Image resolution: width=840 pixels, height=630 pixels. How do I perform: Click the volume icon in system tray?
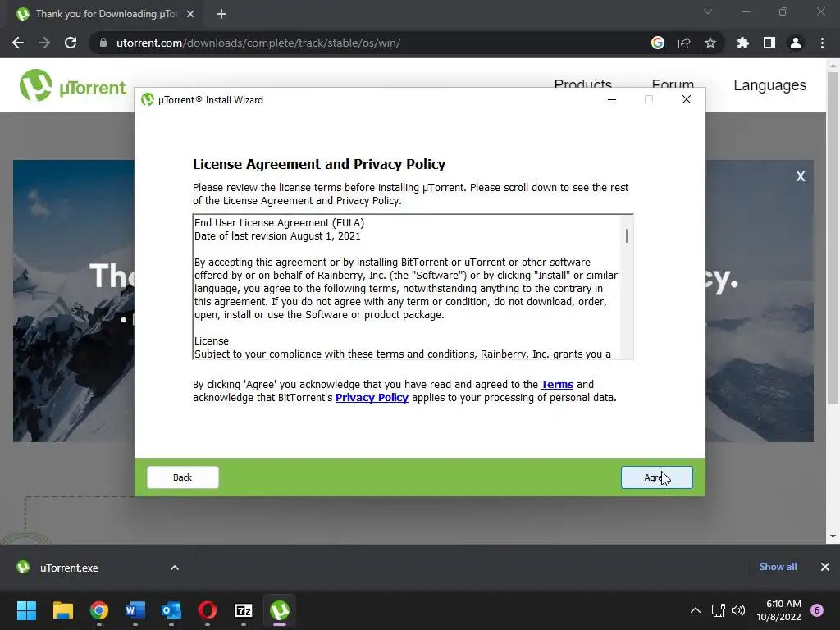pyautogui.click(x=738, y=610)
